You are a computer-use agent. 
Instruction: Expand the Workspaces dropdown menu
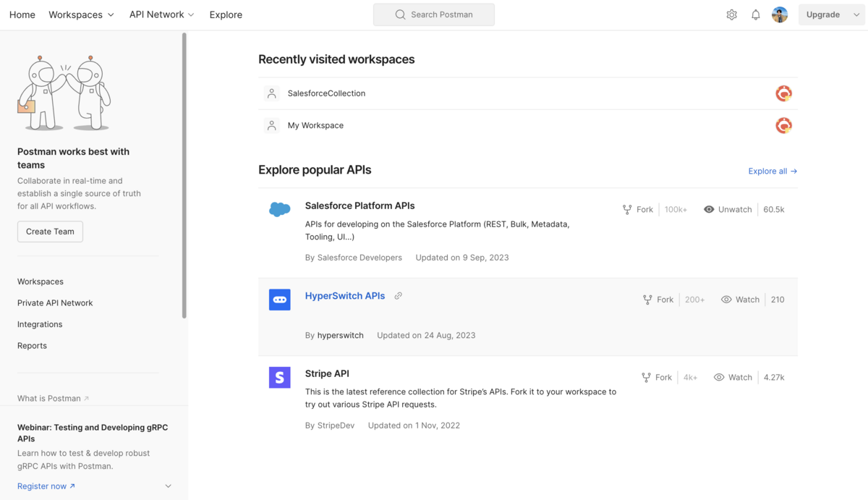(x=81, y=14)
